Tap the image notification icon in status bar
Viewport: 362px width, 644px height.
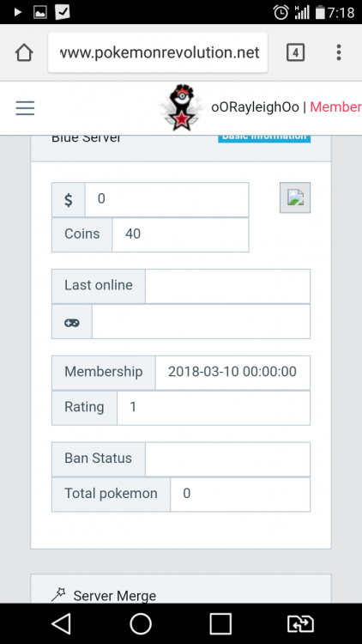pyautogui.click(x=40, y=12)
